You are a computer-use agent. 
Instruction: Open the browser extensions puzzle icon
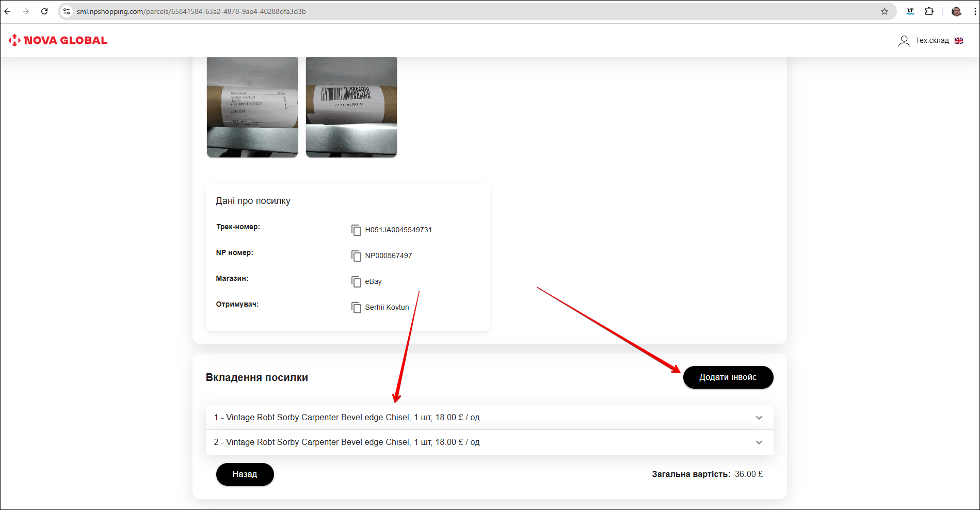point(929,11)
